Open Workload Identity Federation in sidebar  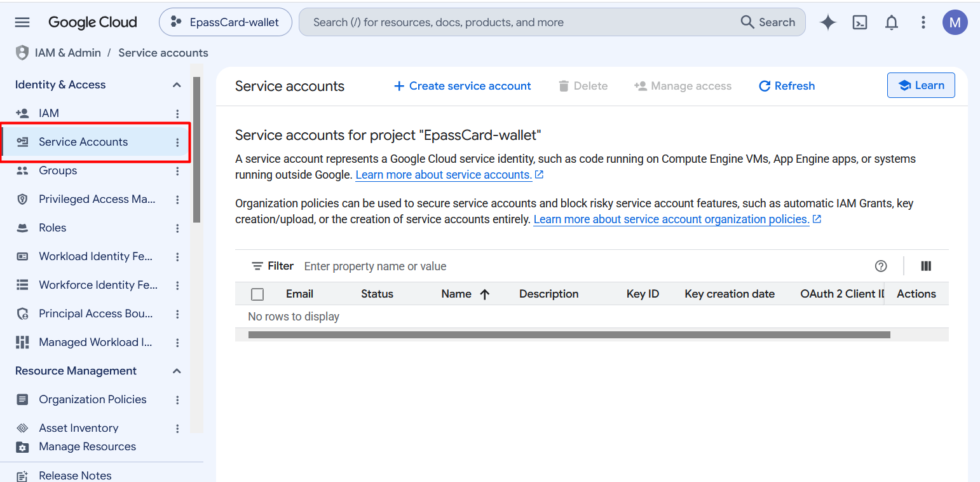click(x=94, y=256)
